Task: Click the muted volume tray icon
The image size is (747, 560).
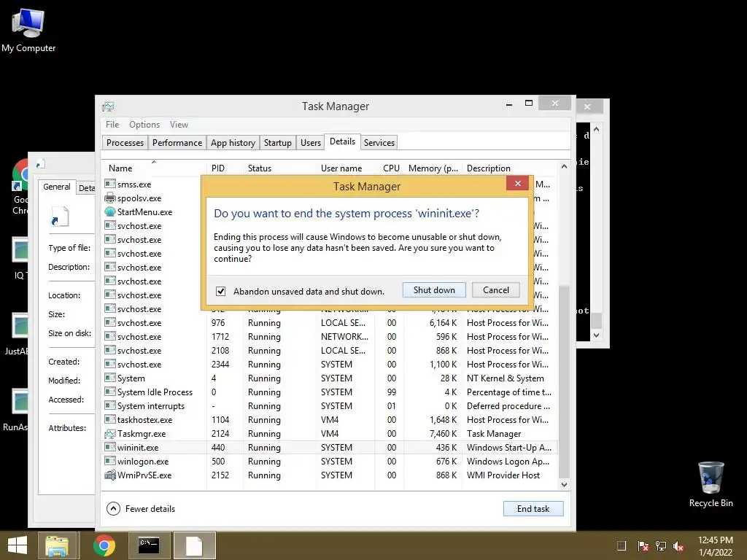Action: point(678,546)
